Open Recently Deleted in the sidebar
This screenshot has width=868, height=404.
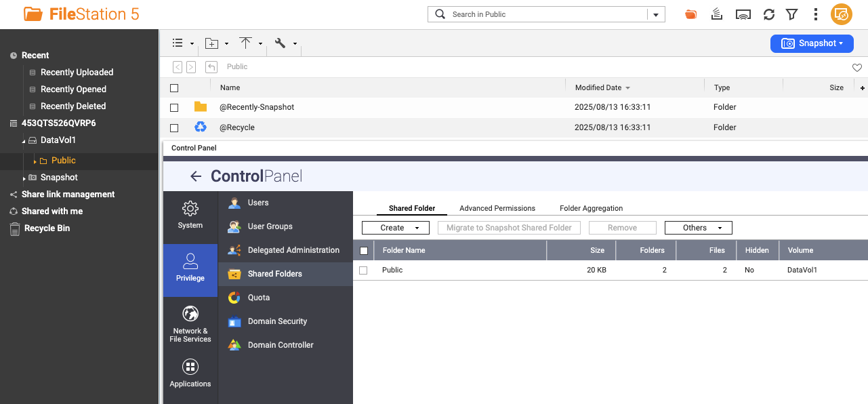pos(73,106)
